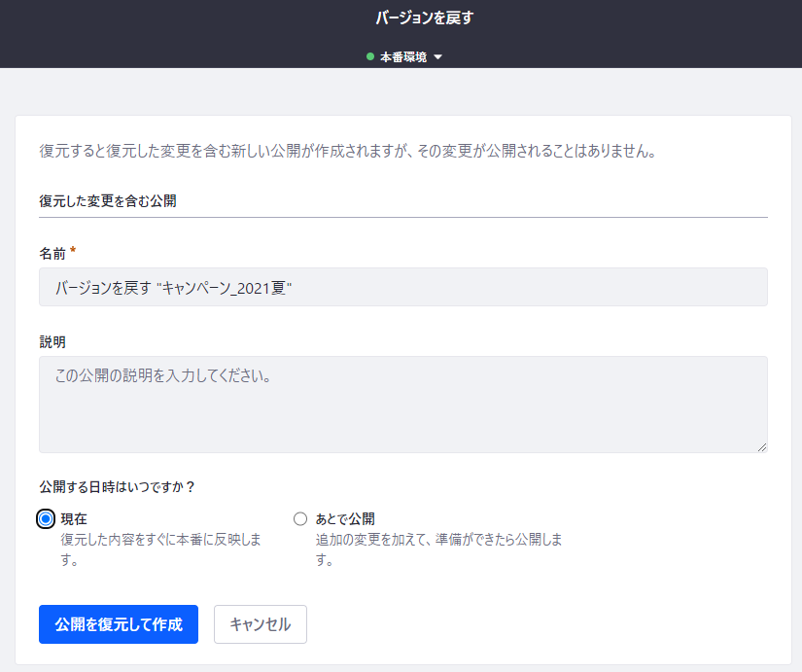Image resolution: width=802 pixels, height=672 pixels.
Task: Click the 復元した変更を含む公開 section heading
Action: [107, 201]
